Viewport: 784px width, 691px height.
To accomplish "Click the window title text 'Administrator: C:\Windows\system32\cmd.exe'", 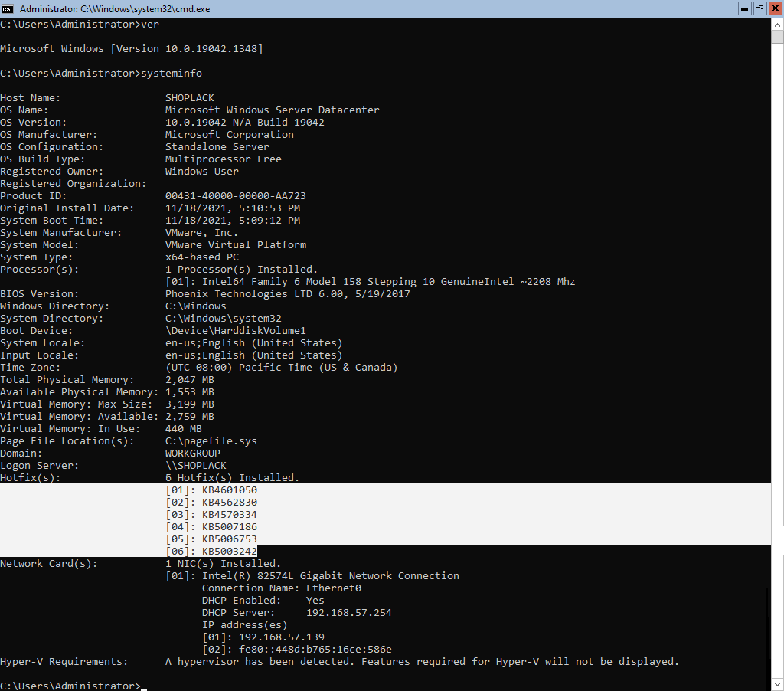I will [115, 9].
